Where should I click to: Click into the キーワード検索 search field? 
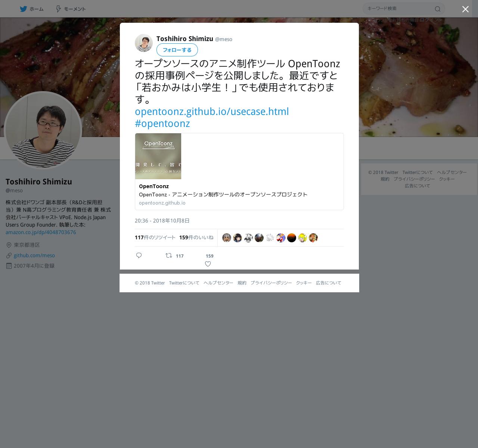(x=400, y=9)
